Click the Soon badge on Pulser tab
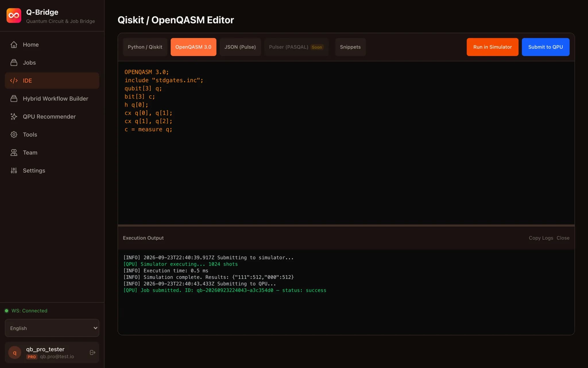The image size is (588, 368). [x=317, y=47]
